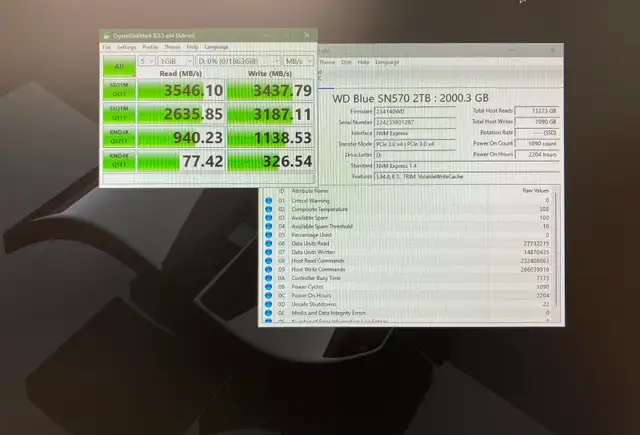Click blue status icon for Available Spare row 03
This screenshot has height=435, width=640.
click(x=269, y=218)
